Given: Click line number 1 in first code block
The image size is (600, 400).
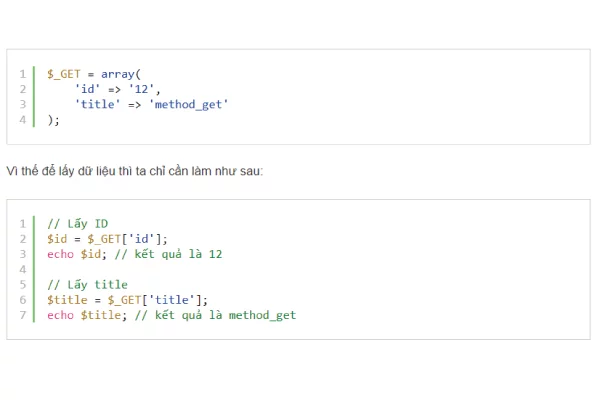Looking at the screenshot, I should [22, 74].
